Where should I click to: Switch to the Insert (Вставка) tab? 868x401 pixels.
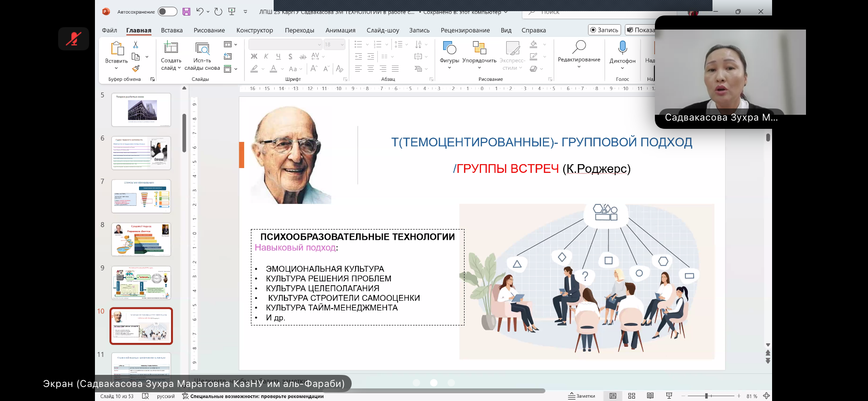tap(172, 30)
